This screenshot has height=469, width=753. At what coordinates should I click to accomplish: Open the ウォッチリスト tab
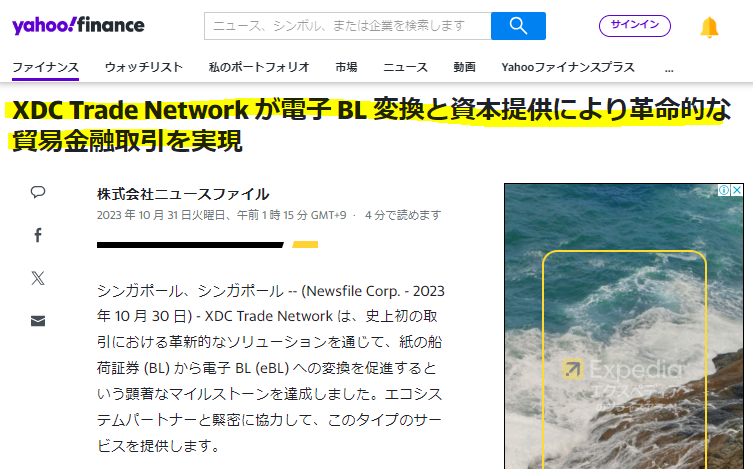144,67
